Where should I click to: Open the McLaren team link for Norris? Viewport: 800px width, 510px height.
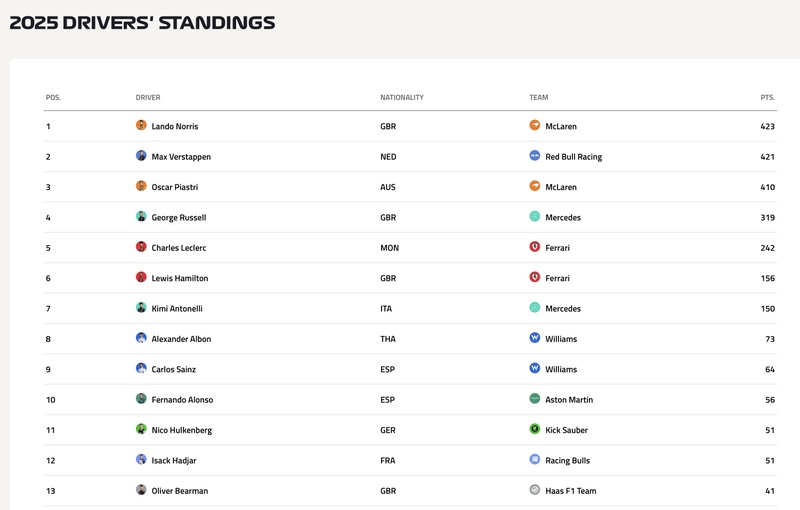coord(561,127)
